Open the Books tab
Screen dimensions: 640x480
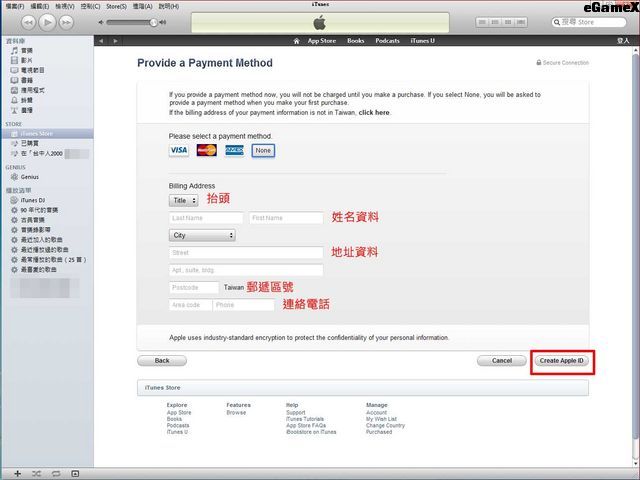pyautogui.click(x=356, y=41)
